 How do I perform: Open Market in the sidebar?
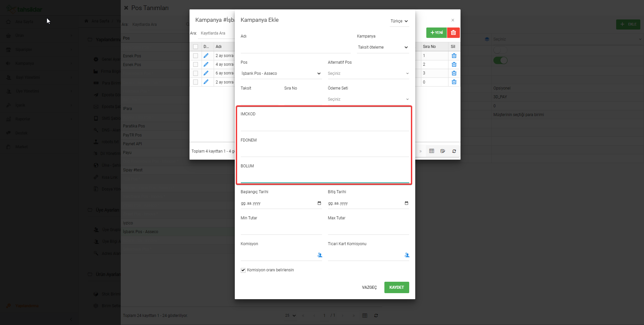click(21, 147)
